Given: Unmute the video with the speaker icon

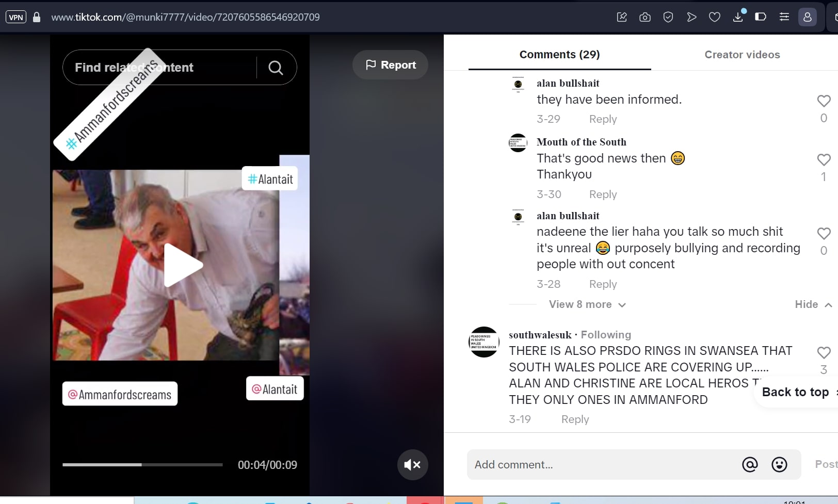Looking at the screenshot, I should pyautogui.click(x=412, y=465).
